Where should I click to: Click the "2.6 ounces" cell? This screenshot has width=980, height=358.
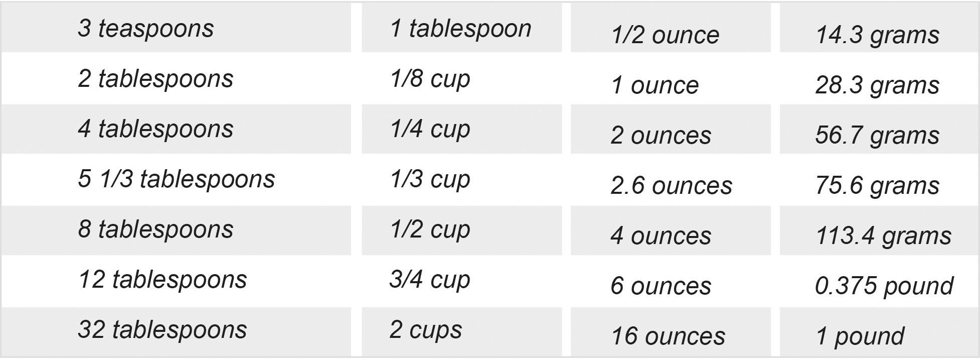(x=671, y=185)
